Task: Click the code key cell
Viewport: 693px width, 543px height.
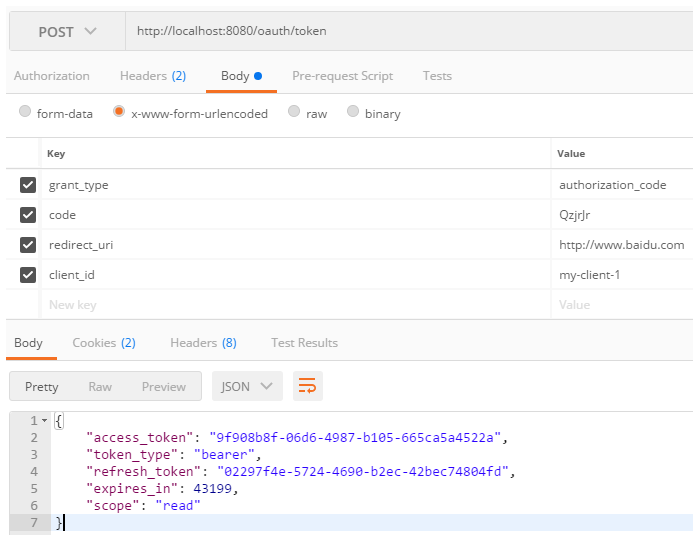Action: 296,215
